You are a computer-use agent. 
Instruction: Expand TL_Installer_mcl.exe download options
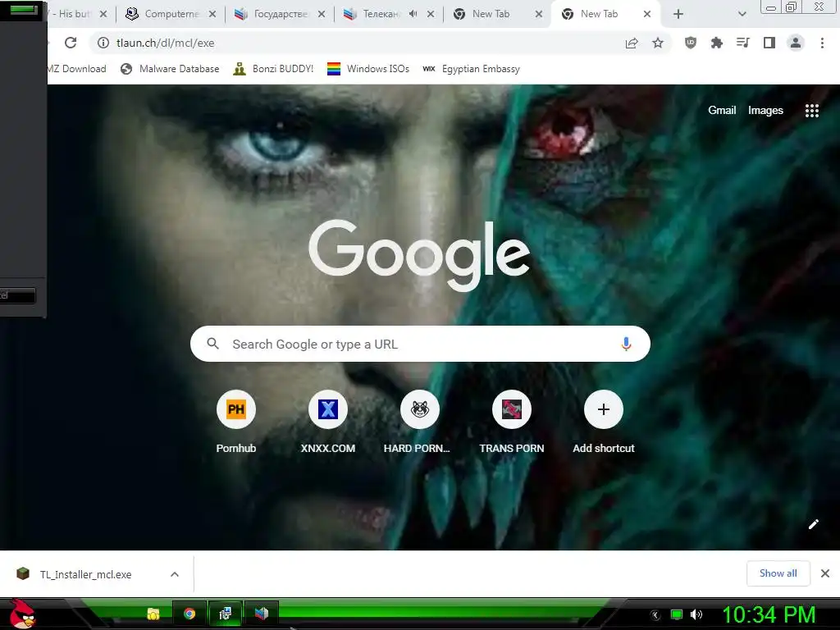175,574
